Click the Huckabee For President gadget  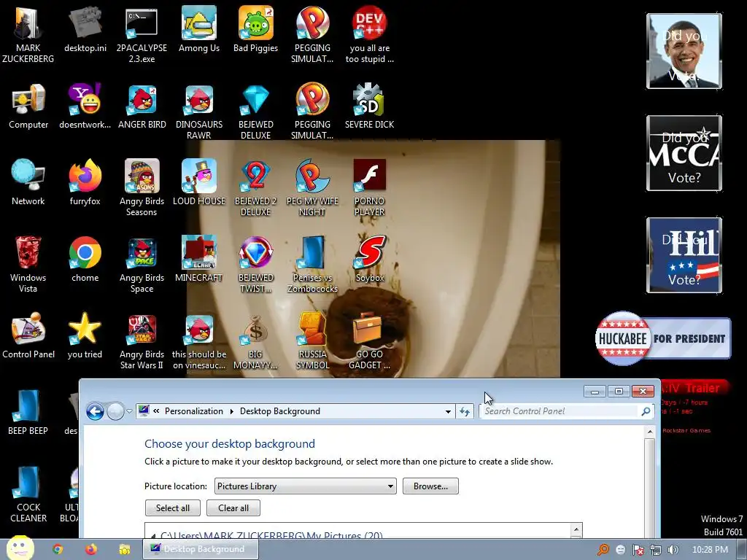pyautogui.click(x=662, y=338)
